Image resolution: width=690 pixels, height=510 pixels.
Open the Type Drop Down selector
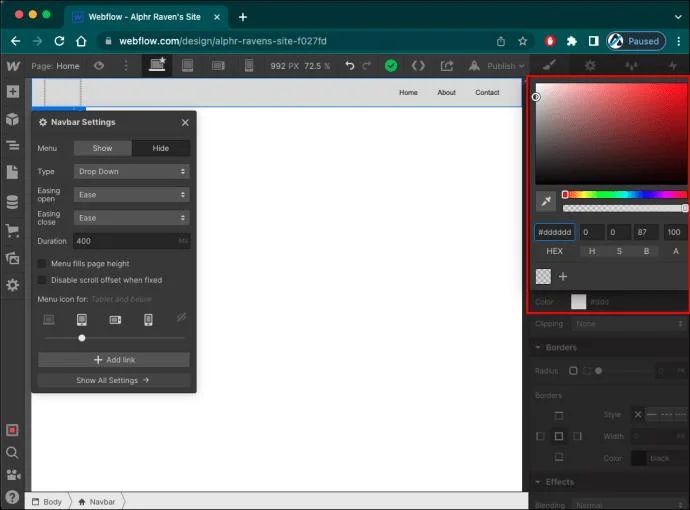coord(132,172)
